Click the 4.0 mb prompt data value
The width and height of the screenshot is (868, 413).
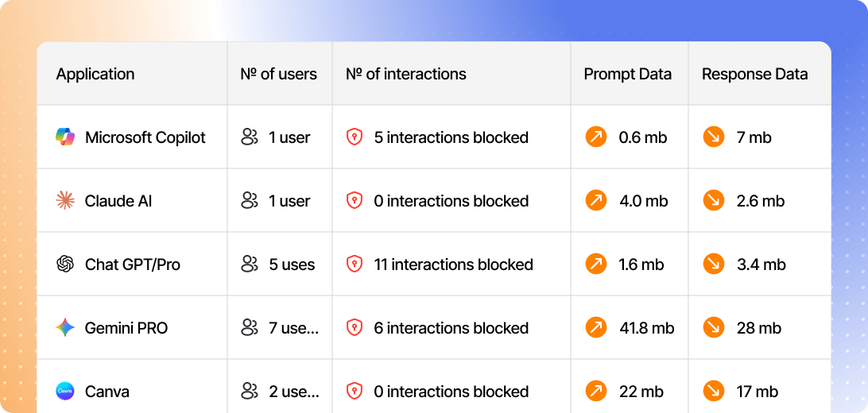click(x=643, y=201)
